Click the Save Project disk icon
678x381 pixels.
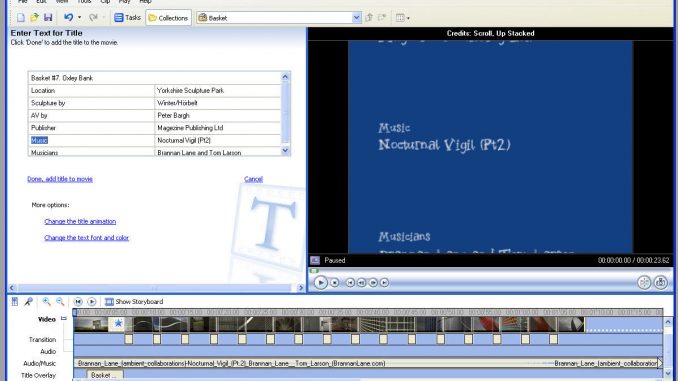tap(48, 18)
